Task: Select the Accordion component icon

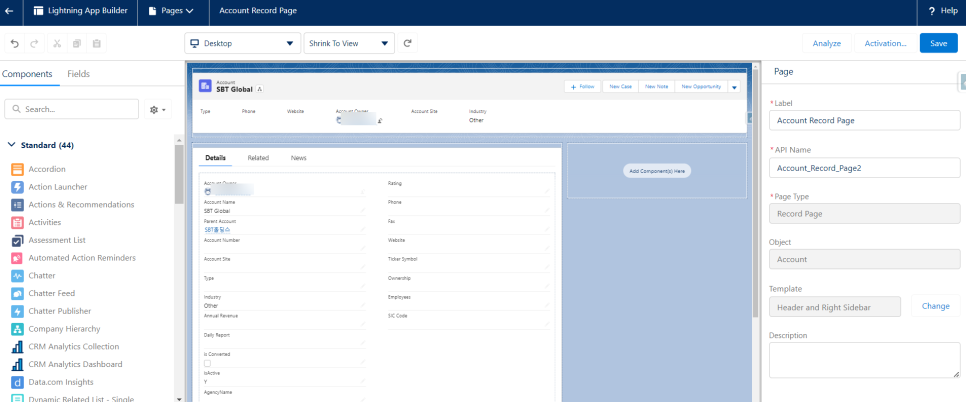Action: tap(17, 169)
